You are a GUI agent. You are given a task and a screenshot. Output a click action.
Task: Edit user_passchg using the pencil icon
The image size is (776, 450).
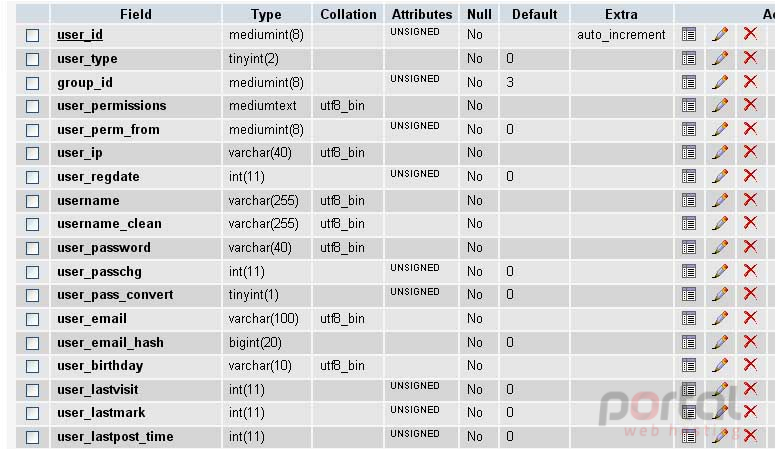720,271
